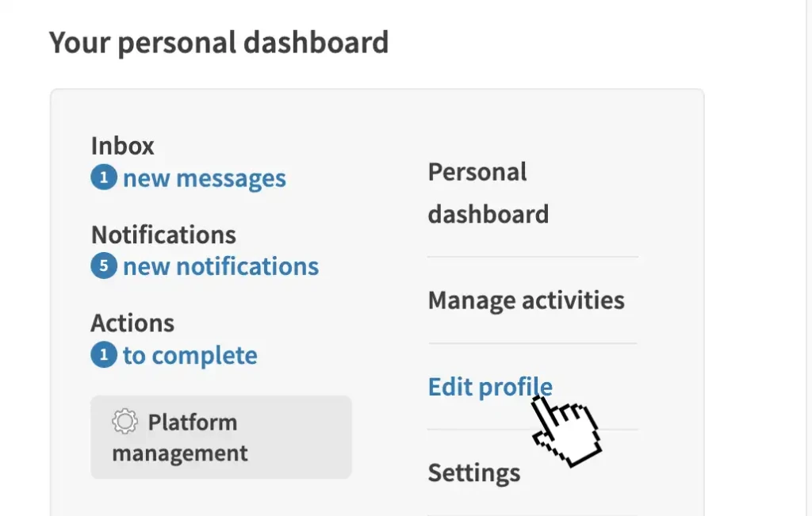Select Personal dashboard in the side menu
The image size is (812, 516).
[488, 193]
